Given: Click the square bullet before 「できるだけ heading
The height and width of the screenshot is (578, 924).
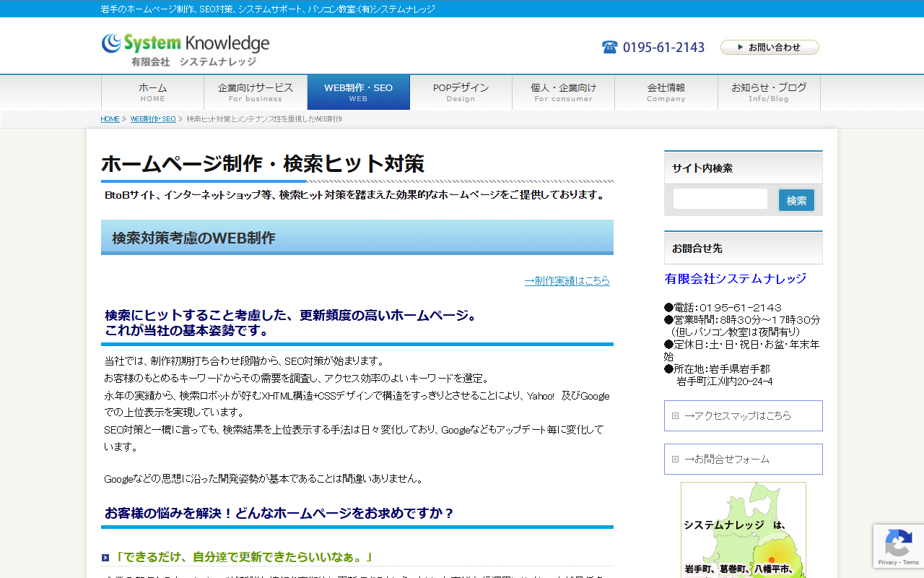Looking at the screenshot, I should tap(105, 558).
